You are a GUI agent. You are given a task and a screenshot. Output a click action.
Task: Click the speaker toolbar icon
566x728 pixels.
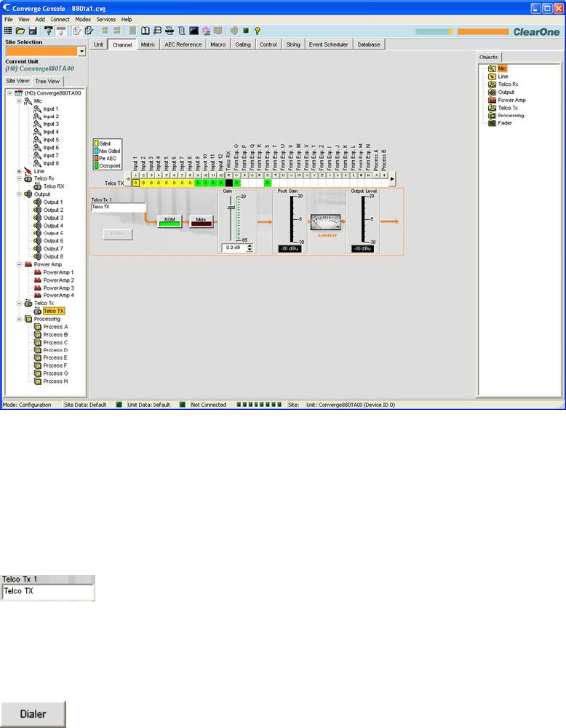[x=234, y=31]
